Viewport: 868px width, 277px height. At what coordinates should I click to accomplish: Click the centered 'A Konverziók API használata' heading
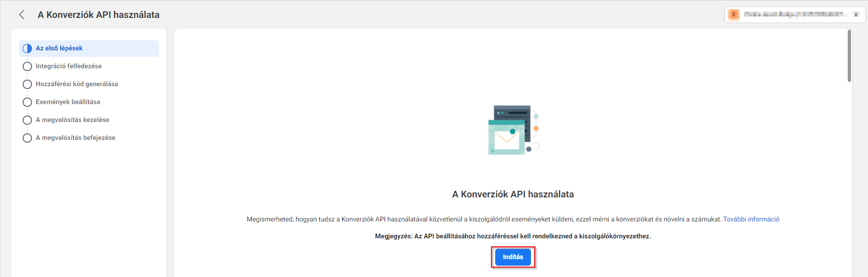(513, 194)
